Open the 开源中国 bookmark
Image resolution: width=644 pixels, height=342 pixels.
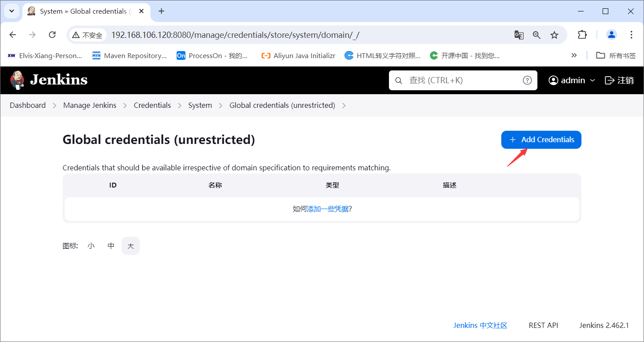click(465, 55)
